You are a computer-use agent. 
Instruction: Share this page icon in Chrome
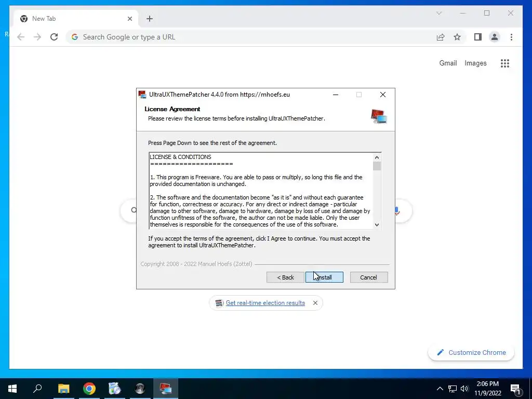coord(441,37)
